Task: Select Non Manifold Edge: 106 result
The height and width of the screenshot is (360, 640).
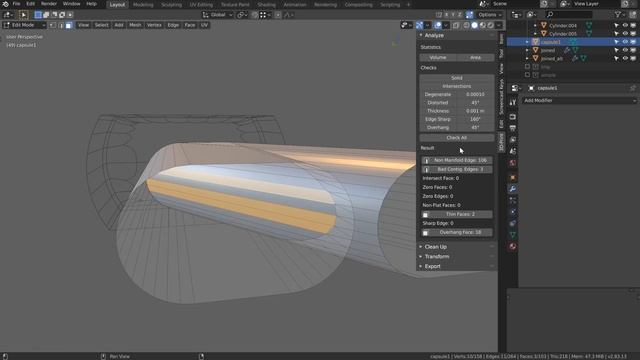Action: [x=457, y=160]
